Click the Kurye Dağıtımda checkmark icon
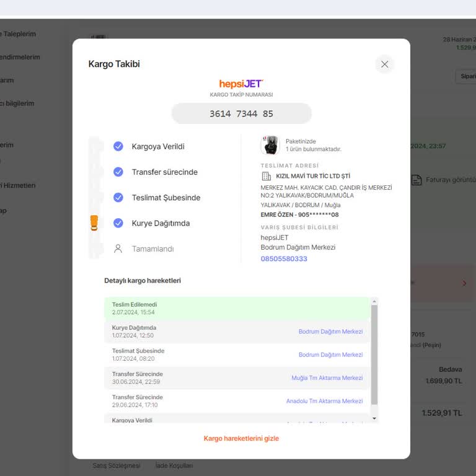Image resolution: width=476 pixels, height=476 pixels. click(118, 223)
